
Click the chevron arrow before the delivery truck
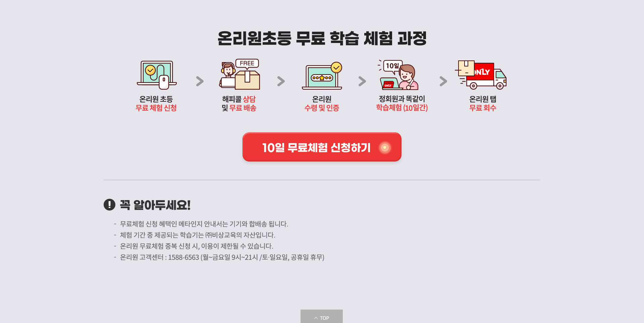point(443,81)
